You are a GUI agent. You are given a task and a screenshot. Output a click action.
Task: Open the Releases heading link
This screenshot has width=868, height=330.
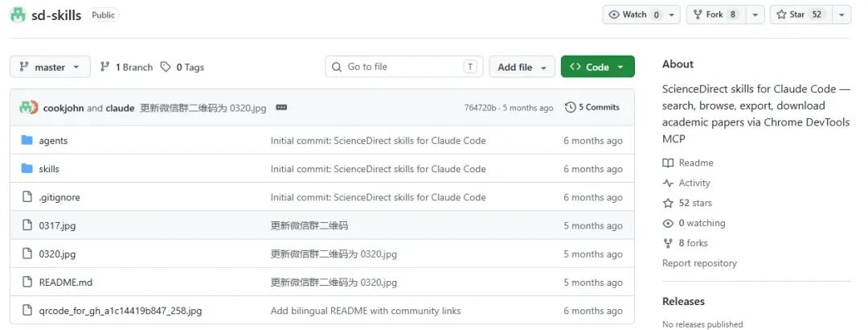click(683, 302)
